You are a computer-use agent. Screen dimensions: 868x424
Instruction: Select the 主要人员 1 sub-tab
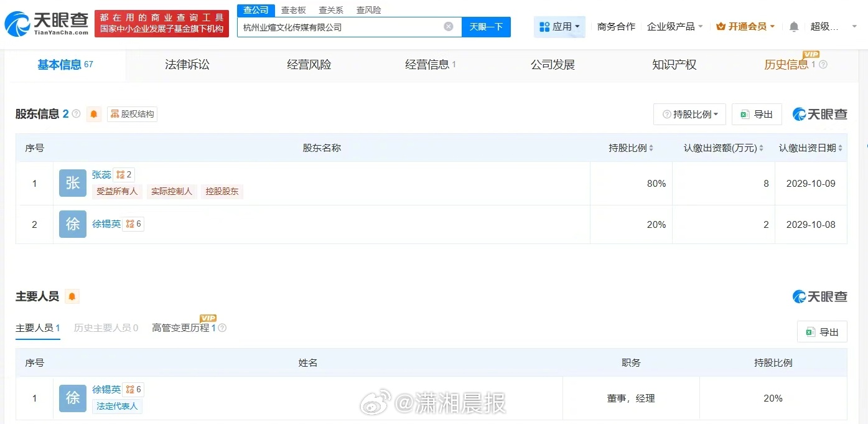(x=38, y=327)
